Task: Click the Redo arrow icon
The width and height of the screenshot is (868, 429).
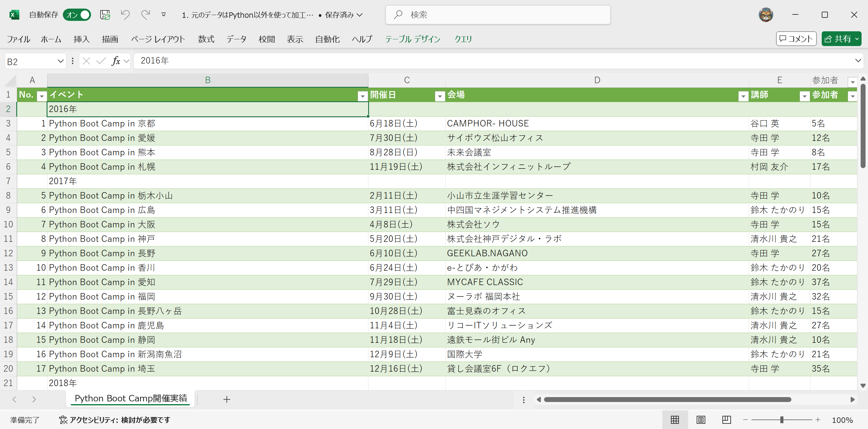Action: (x=145, y=15)
